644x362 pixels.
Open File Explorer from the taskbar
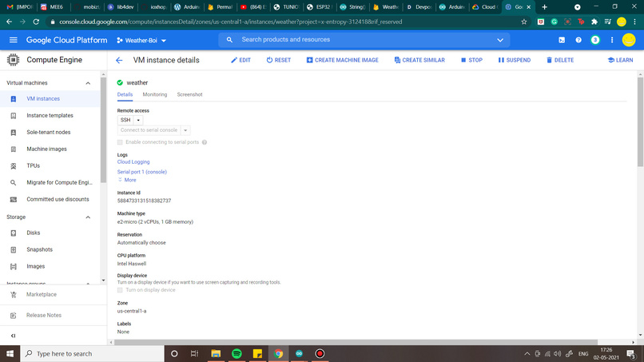[x=216, y=353]
